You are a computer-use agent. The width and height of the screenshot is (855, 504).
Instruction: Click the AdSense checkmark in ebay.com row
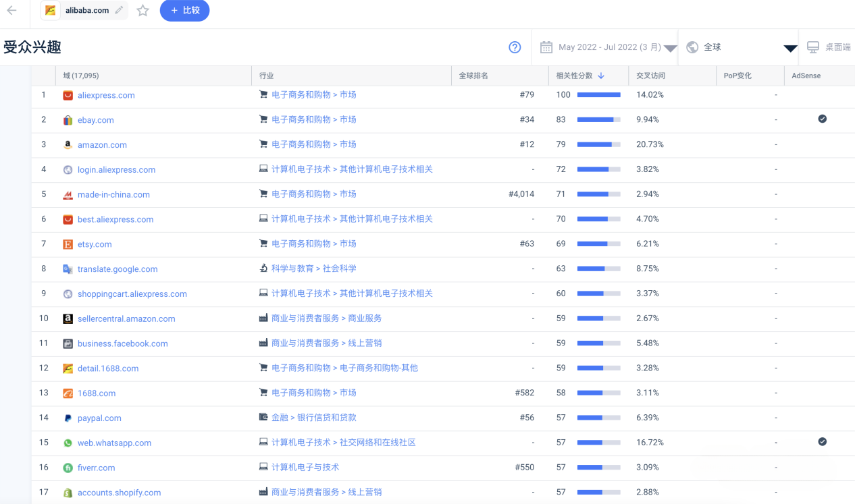(822, 119)
